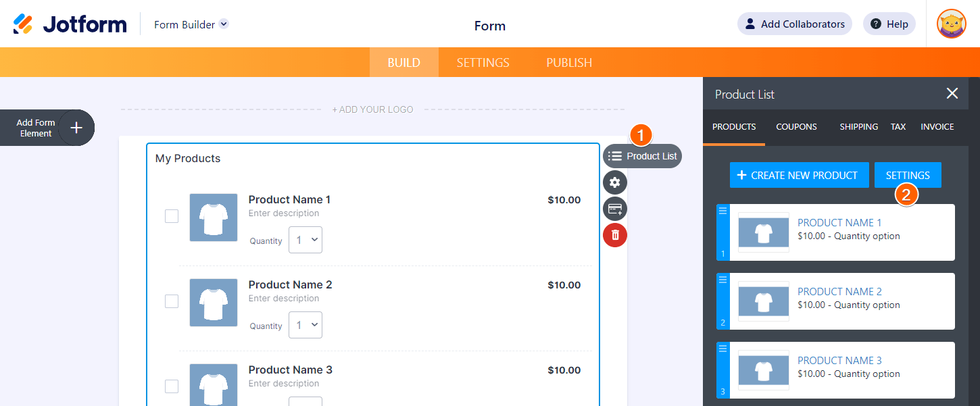Screen dimensions: 980x406
Task: Delete the product list with trash icon
Action: [x=615, y=235]
